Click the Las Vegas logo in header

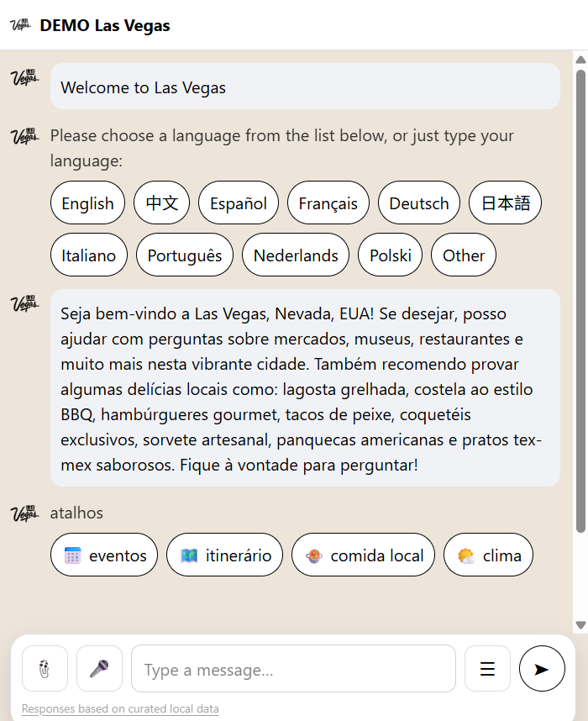[x=21, y=25]
